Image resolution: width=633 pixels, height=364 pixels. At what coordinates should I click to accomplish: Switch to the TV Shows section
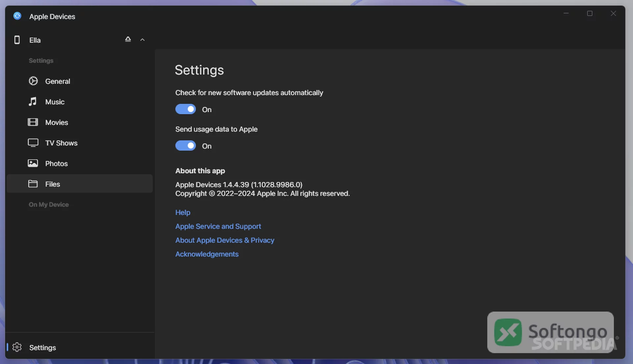61,143
